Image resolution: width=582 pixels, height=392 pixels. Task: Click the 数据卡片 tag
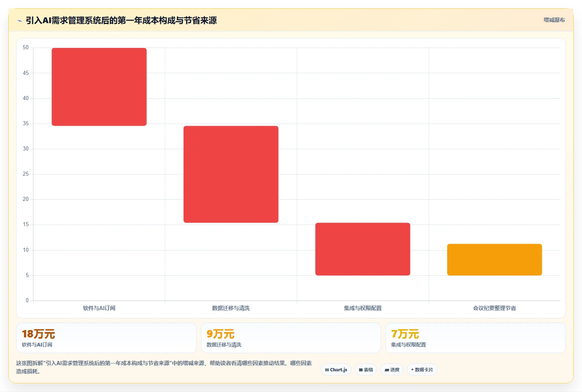coord(422,370)
